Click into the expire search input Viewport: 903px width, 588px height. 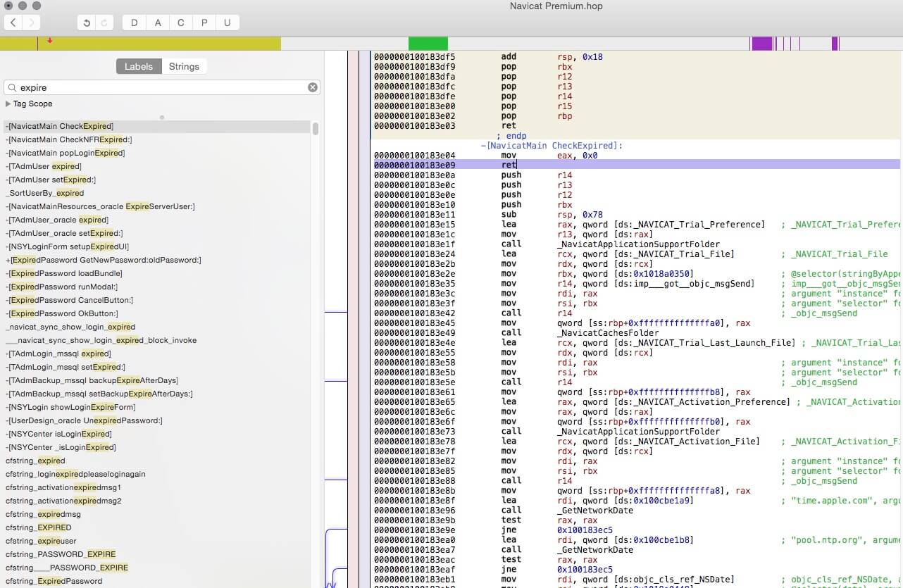point(162,87)
